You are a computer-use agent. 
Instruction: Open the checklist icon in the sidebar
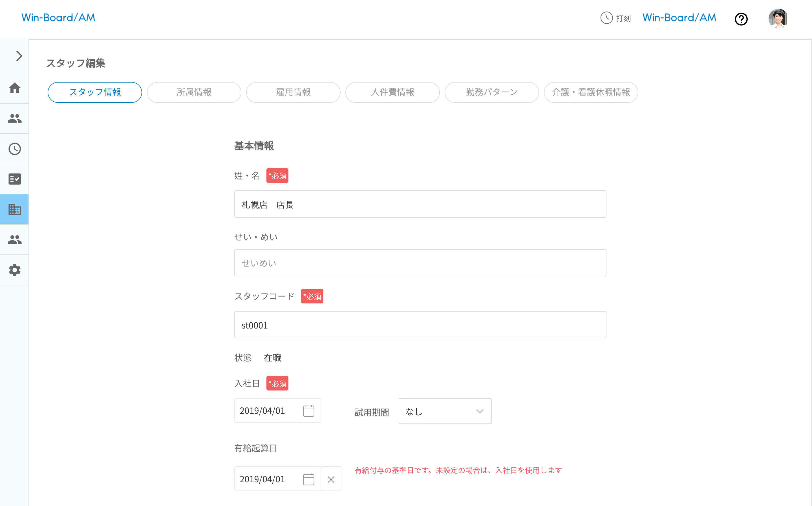pos(14,179)
